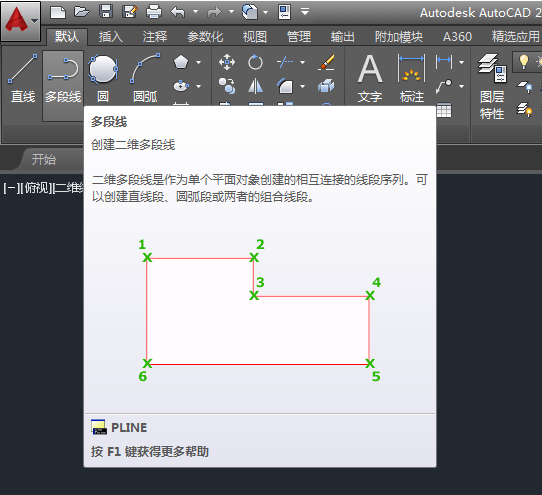
Task: Open the AutoCAD application menu button
Action: tap(21, 21)
